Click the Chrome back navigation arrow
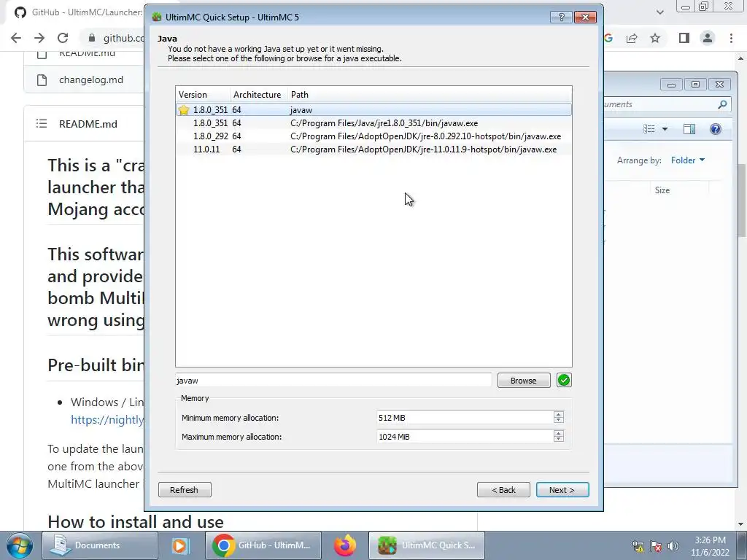The height and width of the screenshot is (560, 747). (x=16, y=38)
